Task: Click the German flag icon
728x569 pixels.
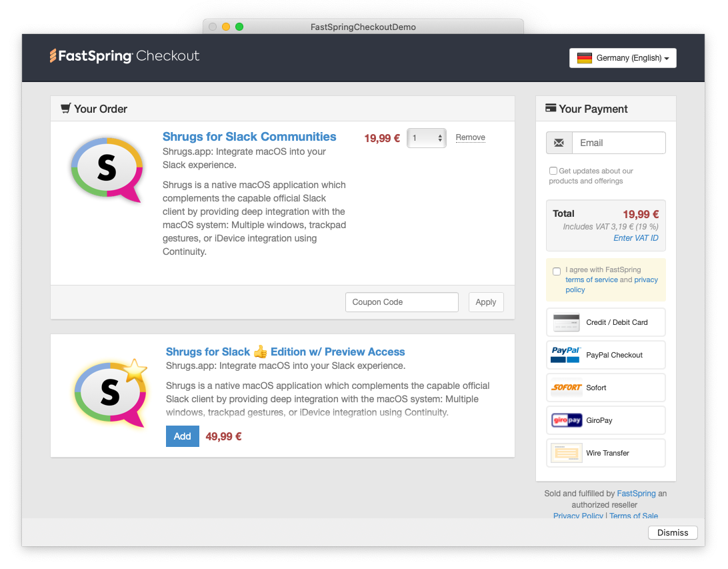Action: click(x=585, y=58)
